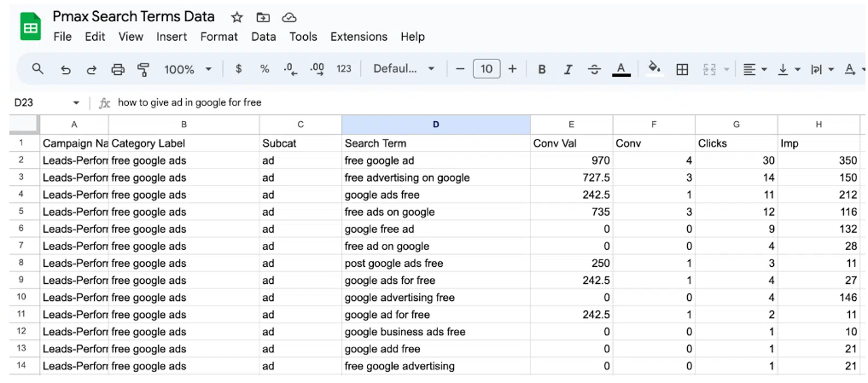Select the "Conv Val" header cell

coord(571,143)
